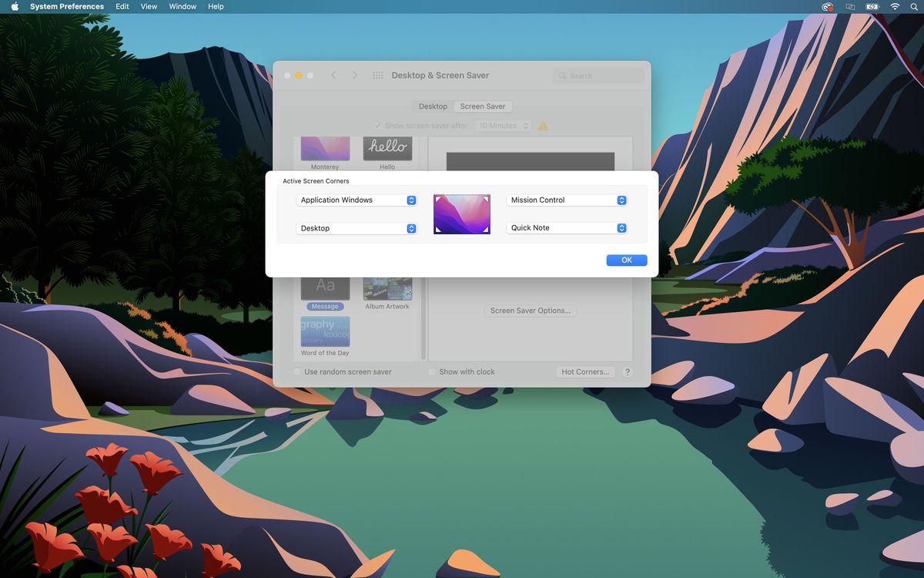Viewport: 924px width, 578px height.
Task: Select the Monterey screen saver
Action: [324, 146]
